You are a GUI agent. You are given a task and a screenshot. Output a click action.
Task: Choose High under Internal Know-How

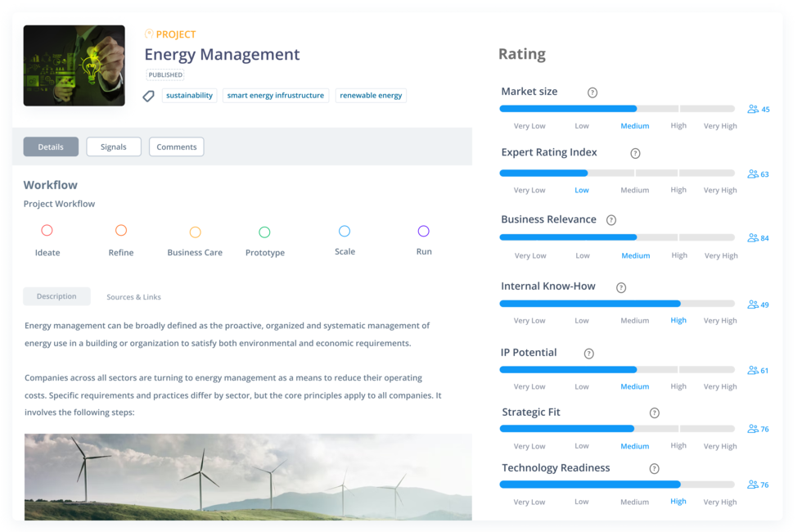tap(678, 320)
